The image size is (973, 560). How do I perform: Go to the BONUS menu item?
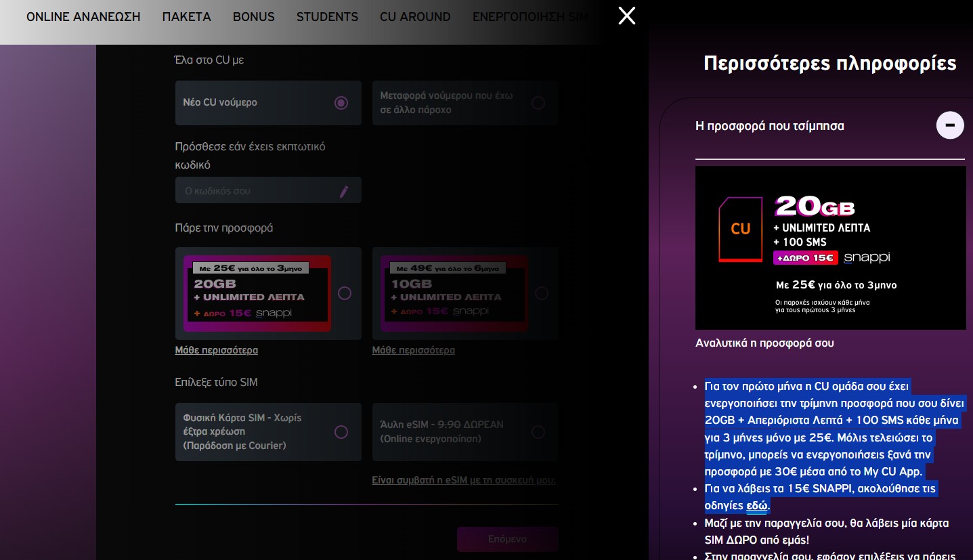254,17
